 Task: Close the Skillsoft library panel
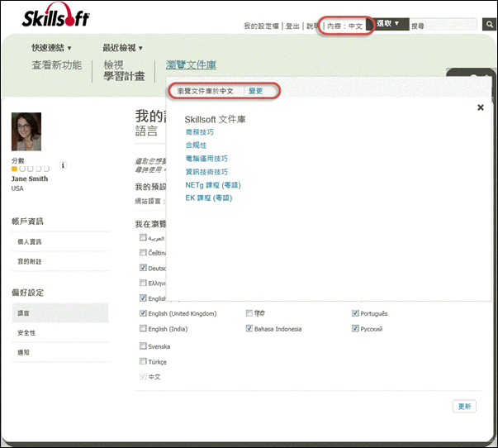click(481, 107)
